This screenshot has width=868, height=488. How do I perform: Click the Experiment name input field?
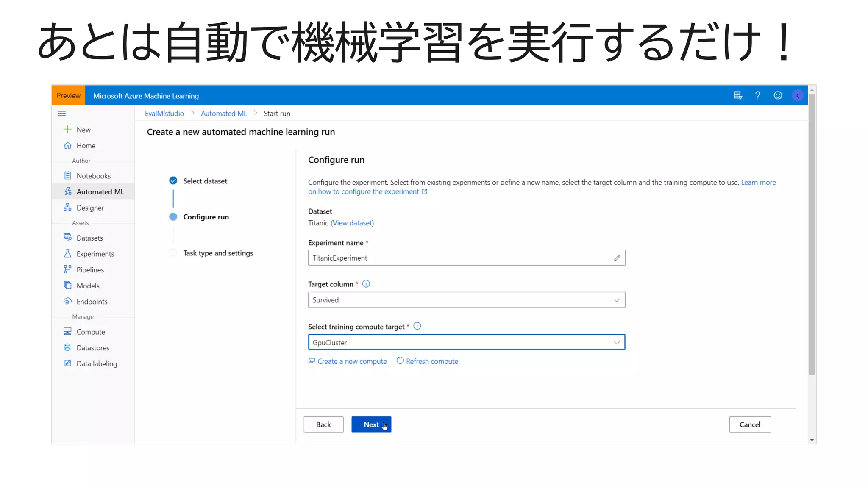[466, 258]
